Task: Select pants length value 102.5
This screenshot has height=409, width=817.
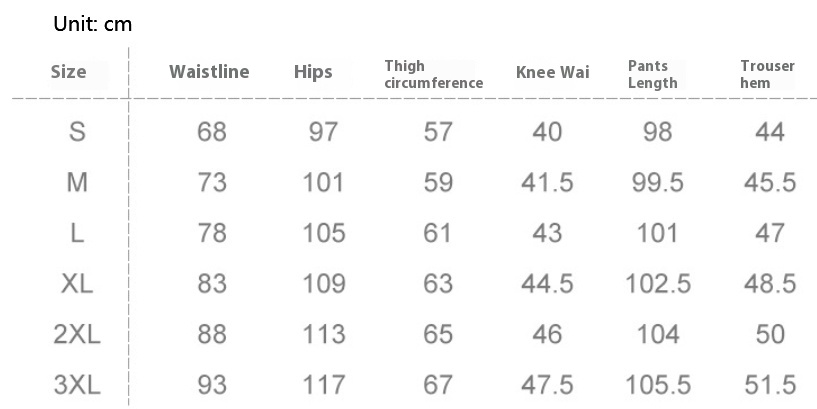Action: point(658,284)
